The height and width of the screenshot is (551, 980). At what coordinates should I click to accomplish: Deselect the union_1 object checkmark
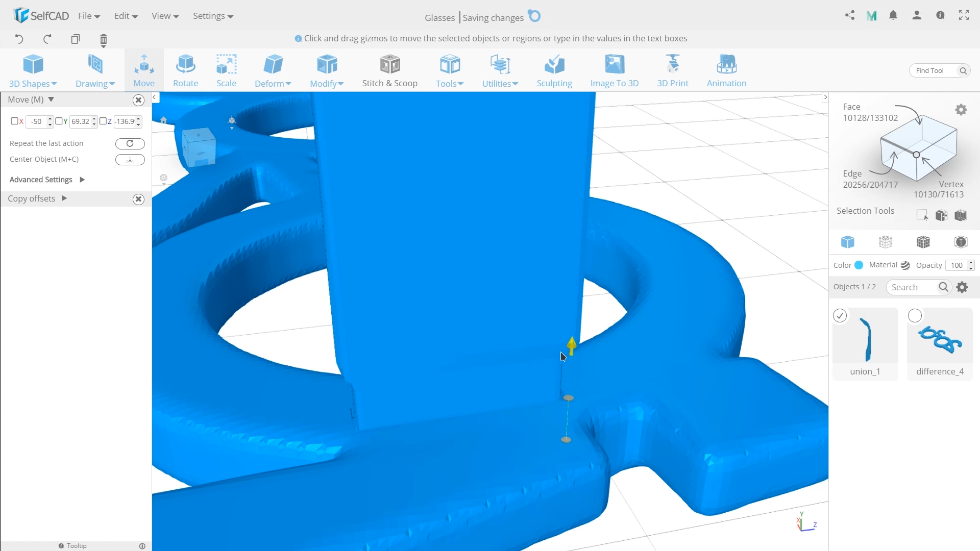[840, 316]
